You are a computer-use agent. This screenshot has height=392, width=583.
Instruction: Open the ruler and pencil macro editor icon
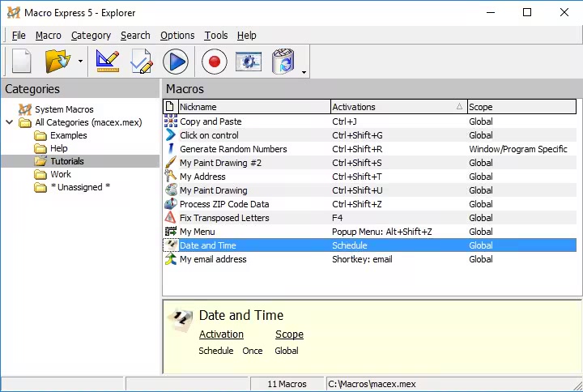108,62
